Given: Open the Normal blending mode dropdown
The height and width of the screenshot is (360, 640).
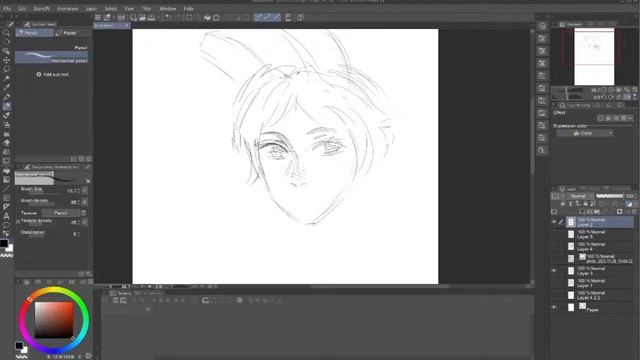Looking at the screenshot, I should point(580,196).
